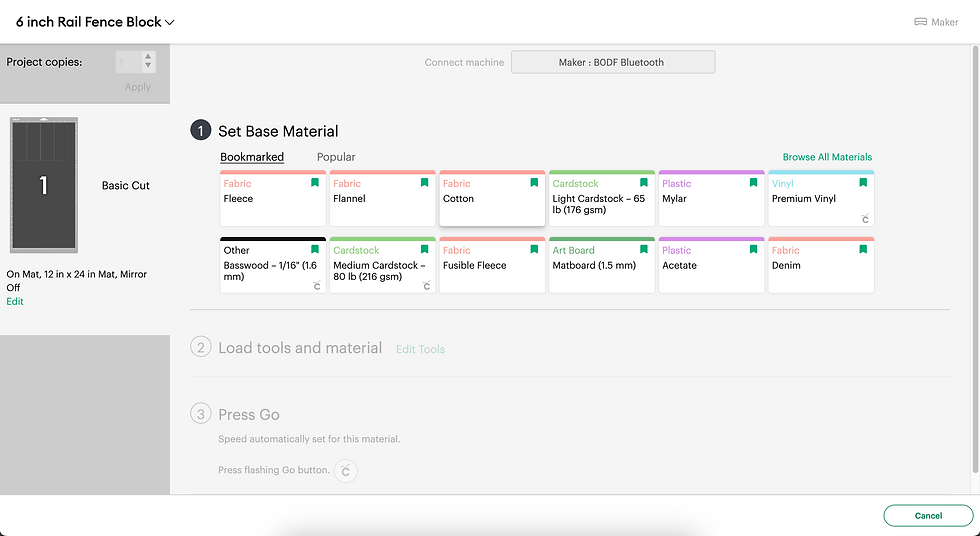This screenshot has height=536, width=980.
Task: Increase project copies with up arrow
Action: tap(148, 56)
